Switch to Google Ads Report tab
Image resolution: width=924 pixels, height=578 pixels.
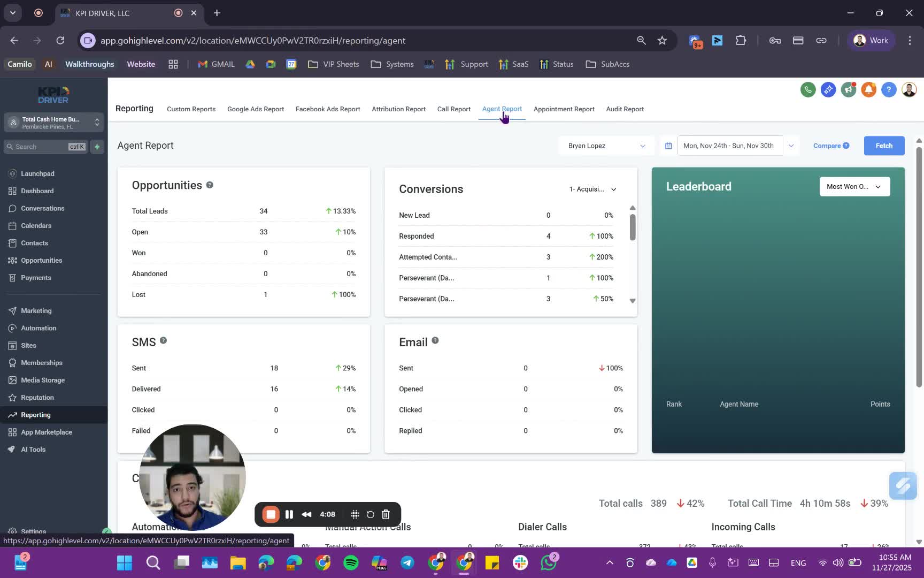(256, 109)
